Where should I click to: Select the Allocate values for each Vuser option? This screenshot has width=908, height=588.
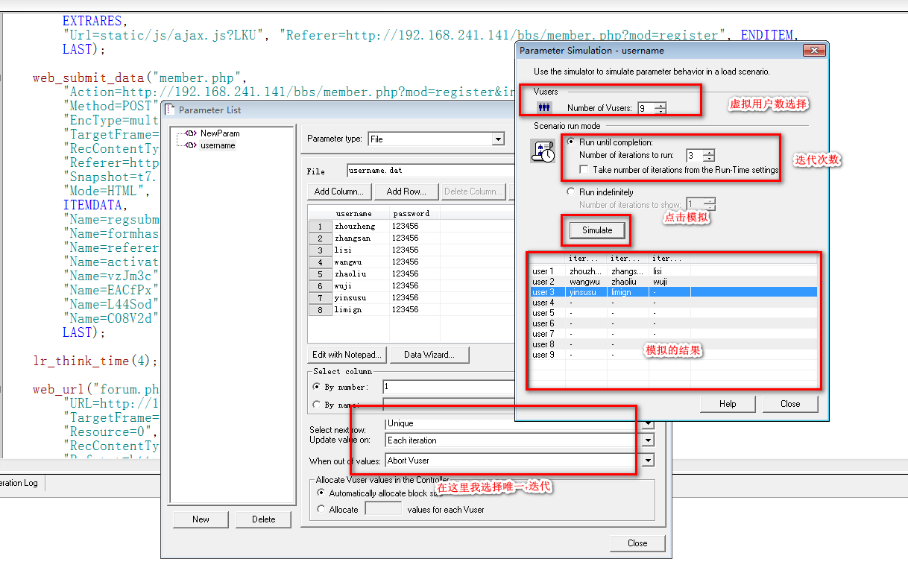click(322, 509)
